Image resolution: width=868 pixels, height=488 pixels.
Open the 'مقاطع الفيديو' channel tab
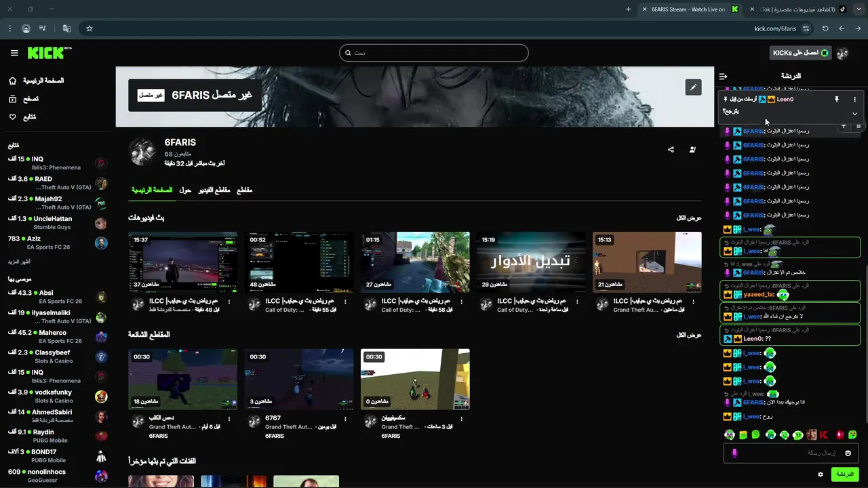(214, 190)
